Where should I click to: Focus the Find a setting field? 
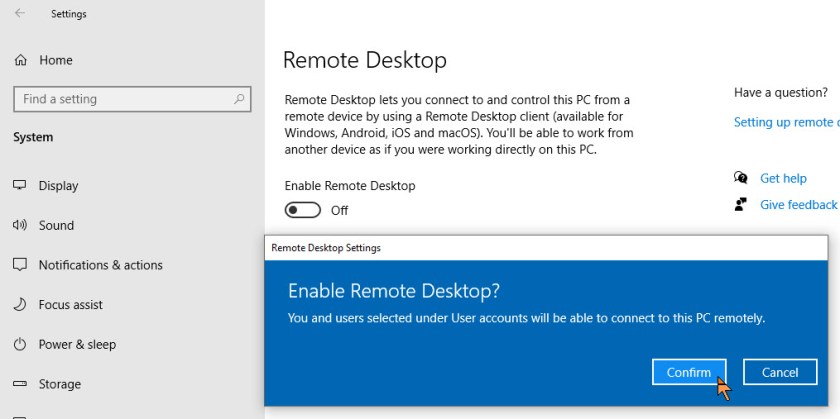[x=132, y=99]
